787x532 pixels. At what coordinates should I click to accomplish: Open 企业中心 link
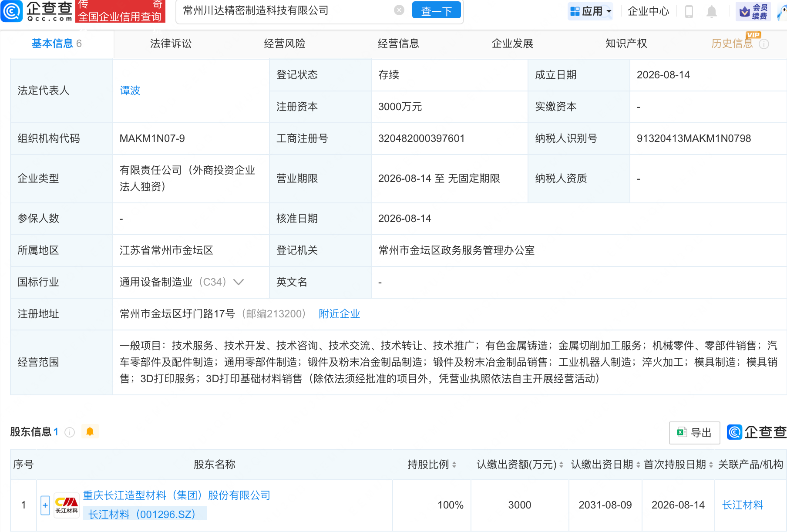tap(649, 11)
